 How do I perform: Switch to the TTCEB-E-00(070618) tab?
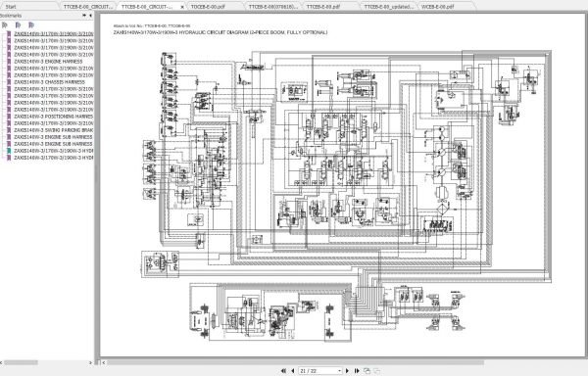click(x=273, y=7)
